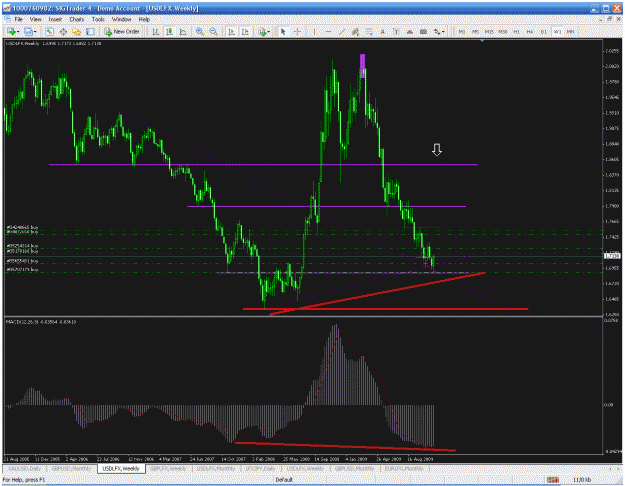This screenshot has height=486, width=625.
Task: Toggle the Market Watch window icon
Action: (49, 31)
